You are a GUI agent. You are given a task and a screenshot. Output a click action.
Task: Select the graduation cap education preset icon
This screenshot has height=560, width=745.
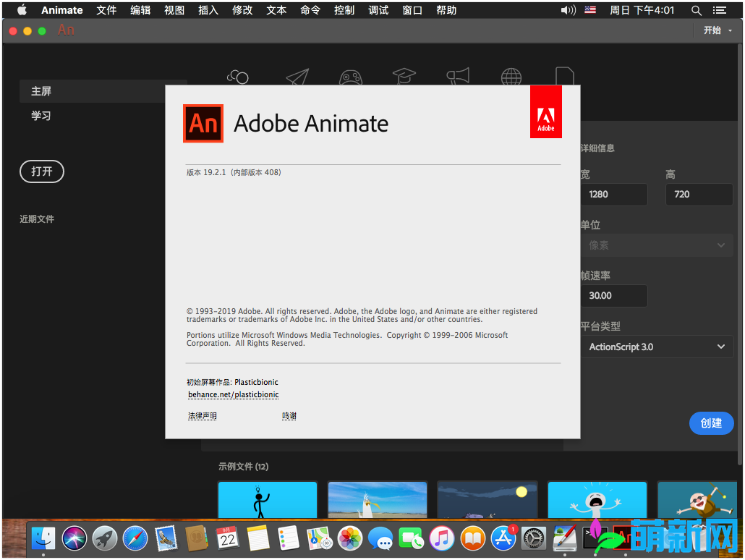pyautogui.click(x=404, y=76)
